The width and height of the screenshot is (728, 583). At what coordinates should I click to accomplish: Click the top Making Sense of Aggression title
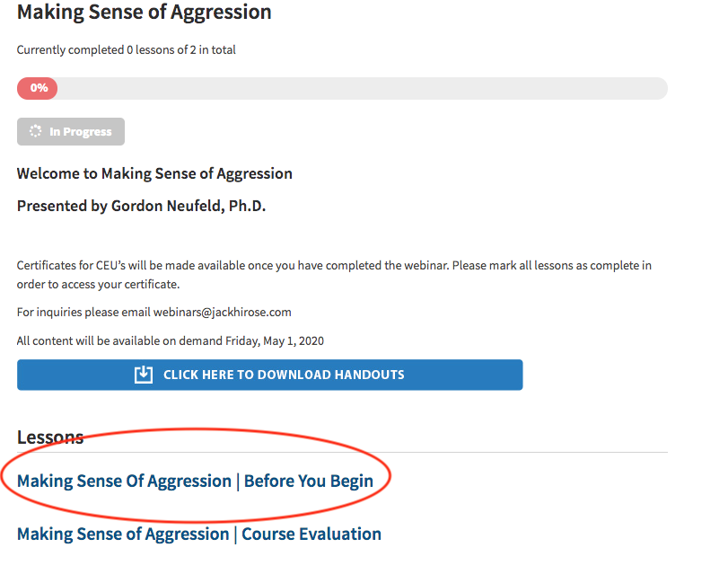coord(144,13)
